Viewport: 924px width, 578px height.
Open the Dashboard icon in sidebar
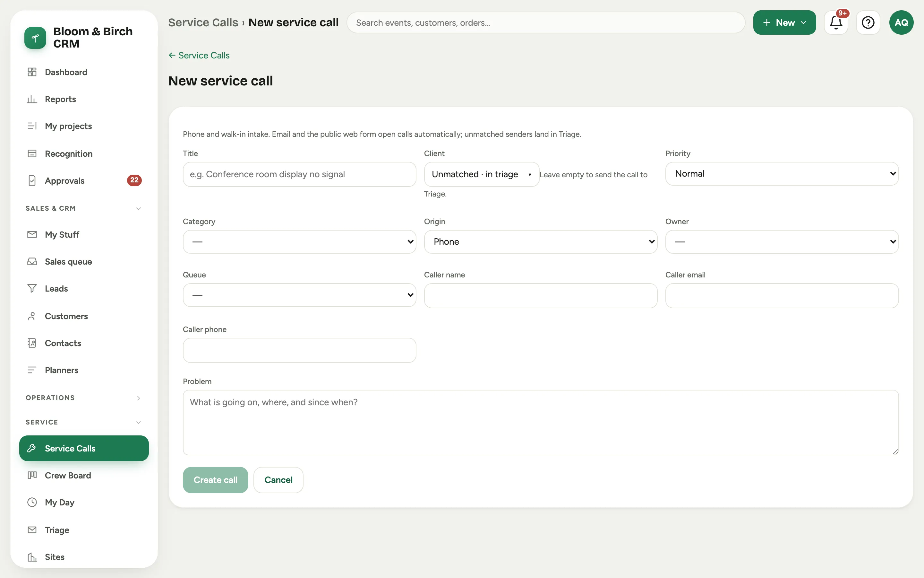tap(32, 72)
